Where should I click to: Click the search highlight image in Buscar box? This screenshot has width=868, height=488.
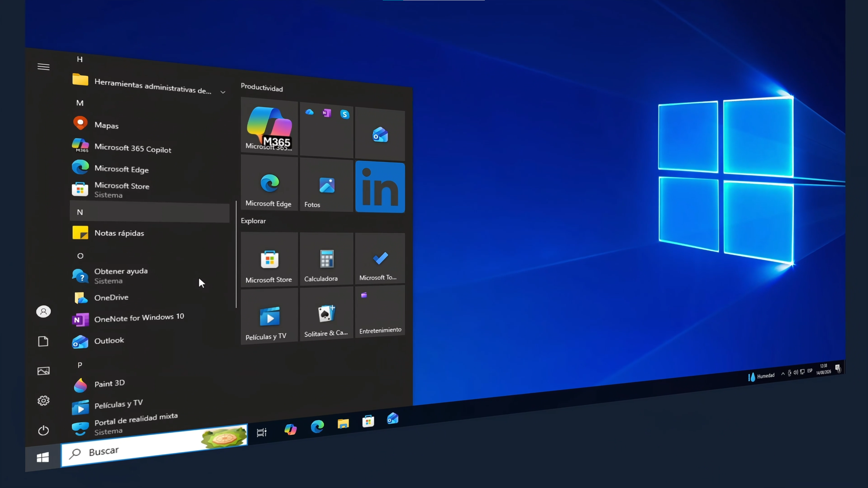(x=224, y=437)
